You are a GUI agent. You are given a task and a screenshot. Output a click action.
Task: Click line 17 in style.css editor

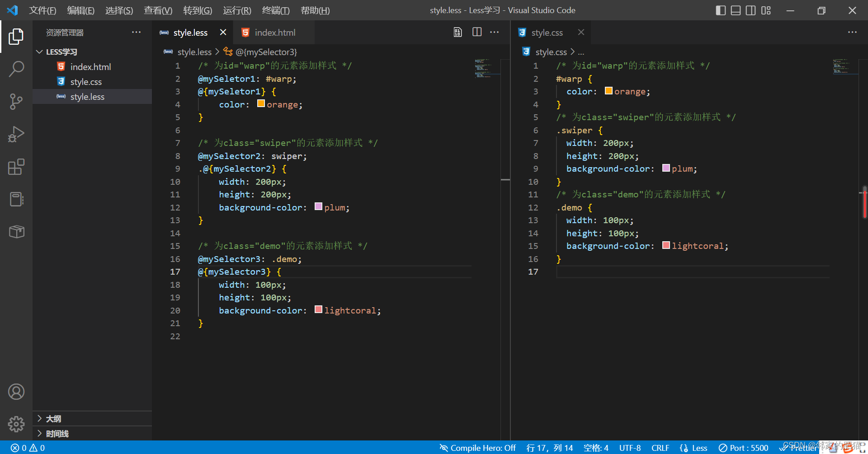pos(693,271)
